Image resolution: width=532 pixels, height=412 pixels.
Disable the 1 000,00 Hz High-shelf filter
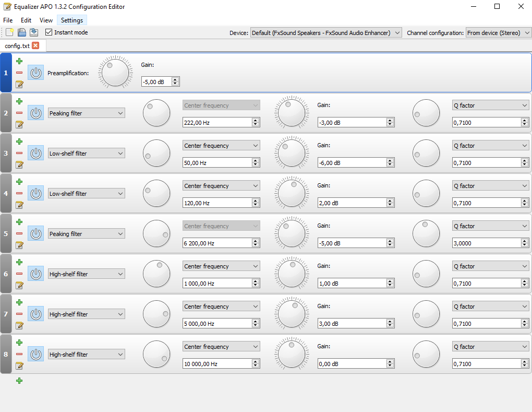(x=35, y=274)
